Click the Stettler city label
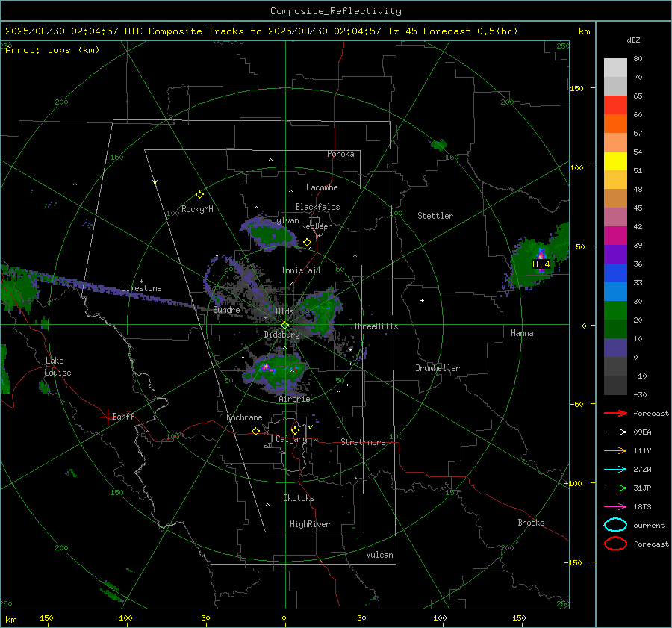672x628 pixels. tap(435, 216)
